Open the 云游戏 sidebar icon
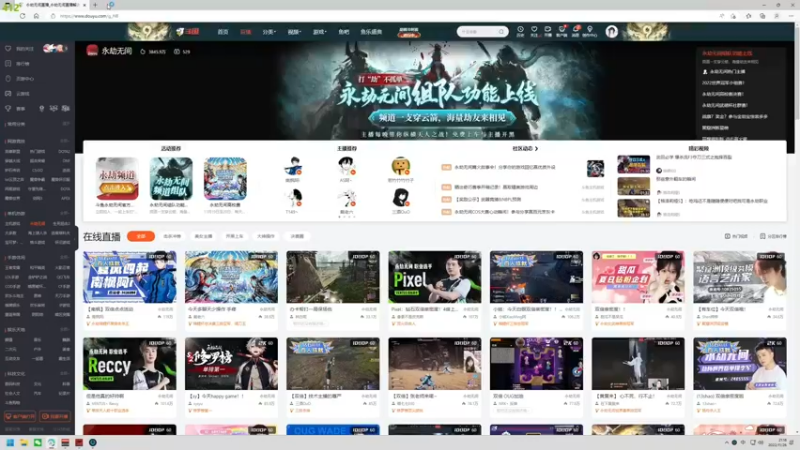 [8, 94]
